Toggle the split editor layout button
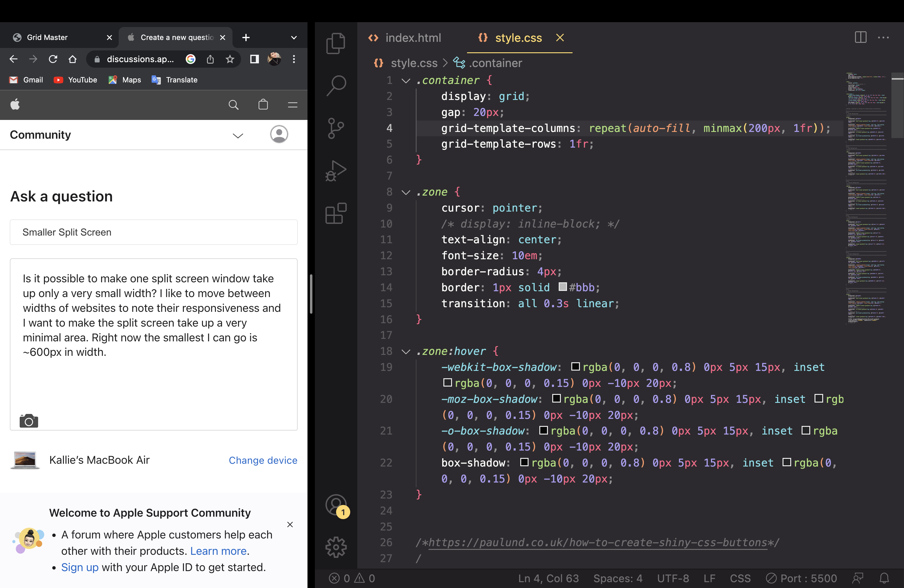This screenshot has width=904, height=588. pyautogui.click(x=860, y=37)
